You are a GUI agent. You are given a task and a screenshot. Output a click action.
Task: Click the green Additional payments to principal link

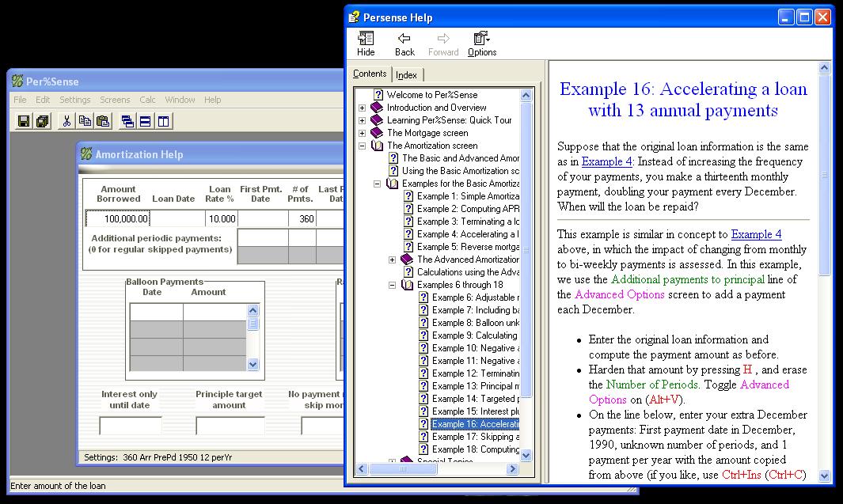pos(688,279)
